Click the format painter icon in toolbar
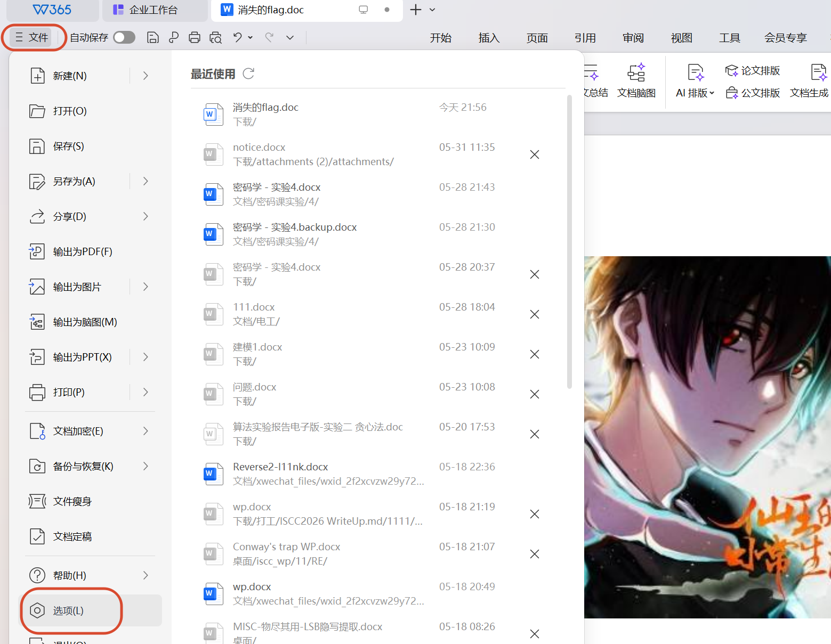Viewport: 831px width, 644px height. point(174,37)
